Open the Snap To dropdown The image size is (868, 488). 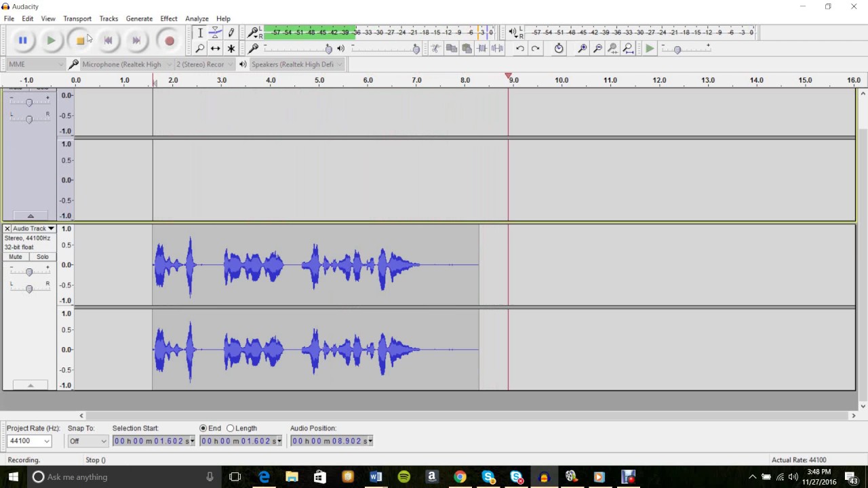(x=87, y=441)
